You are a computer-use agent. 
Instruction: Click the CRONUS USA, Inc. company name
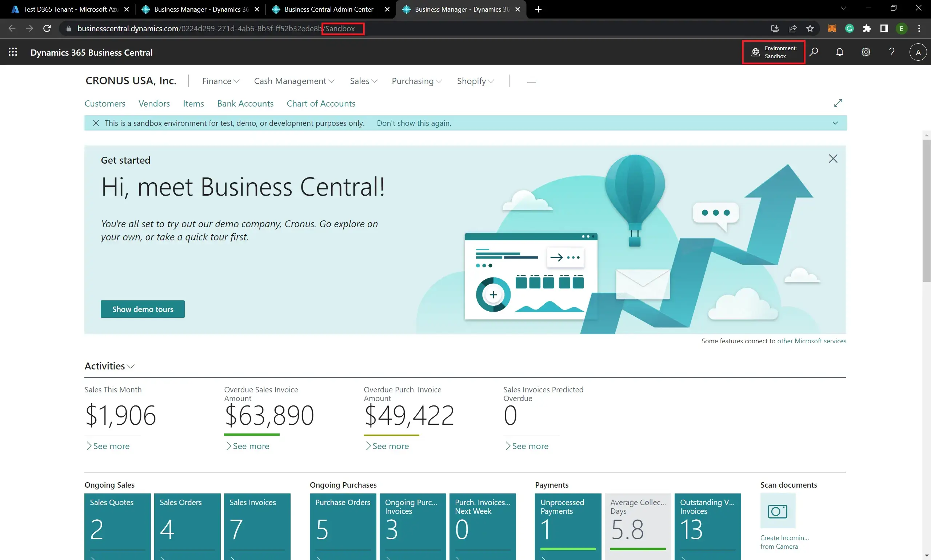[131, 81]
